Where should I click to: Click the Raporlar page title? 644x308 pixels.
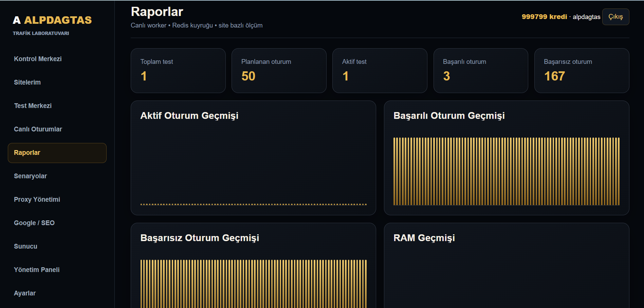[157, 12]
